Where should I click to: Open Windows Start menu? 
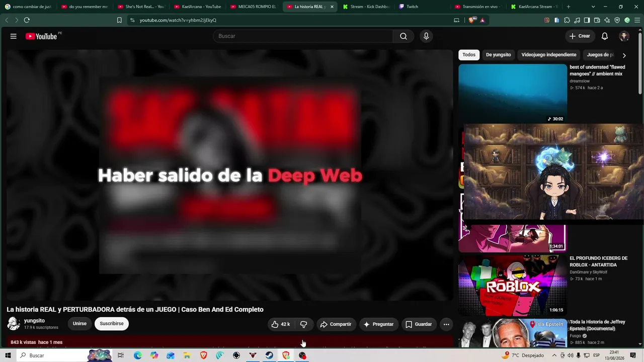coord(8,355)
